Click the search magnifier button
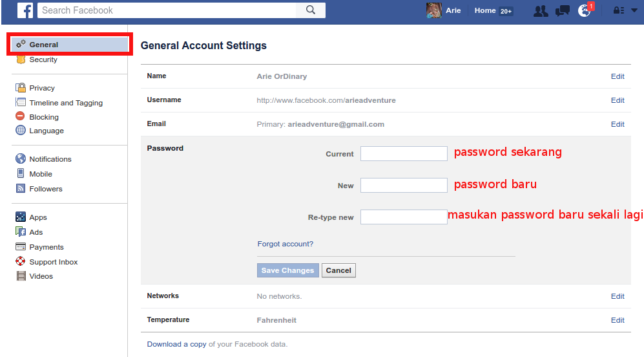 (x=311, y=10)
